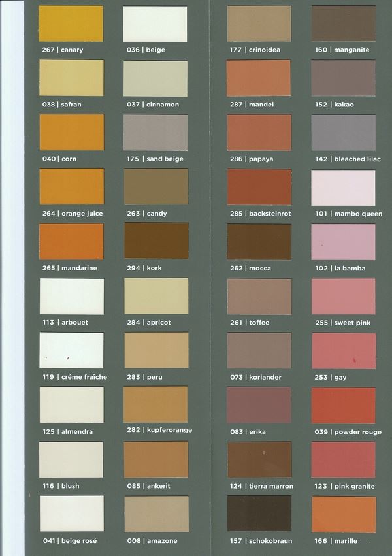Select the 083 erika swatch

(259, 404)
